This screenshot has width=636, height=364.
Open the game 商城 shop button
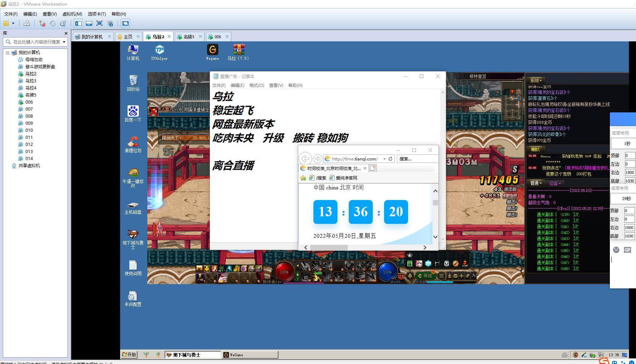(x=425, y=276)
